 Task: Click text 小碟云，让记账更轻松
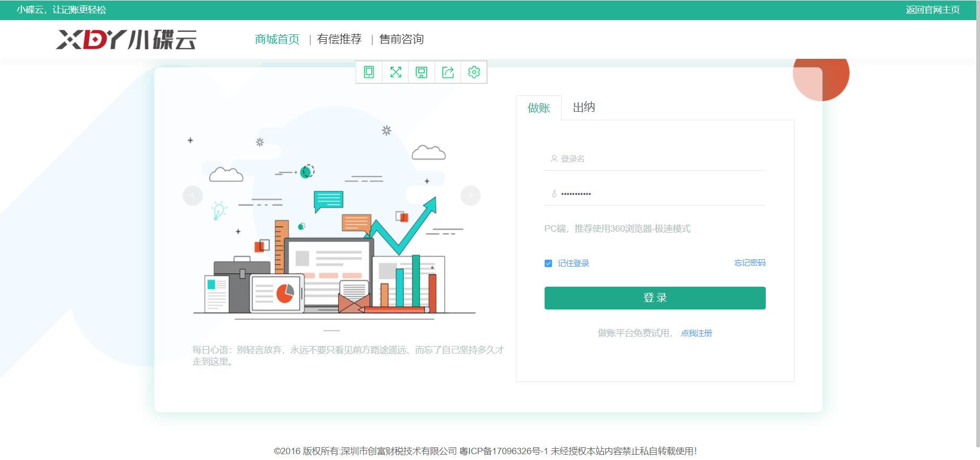point(62,10)
